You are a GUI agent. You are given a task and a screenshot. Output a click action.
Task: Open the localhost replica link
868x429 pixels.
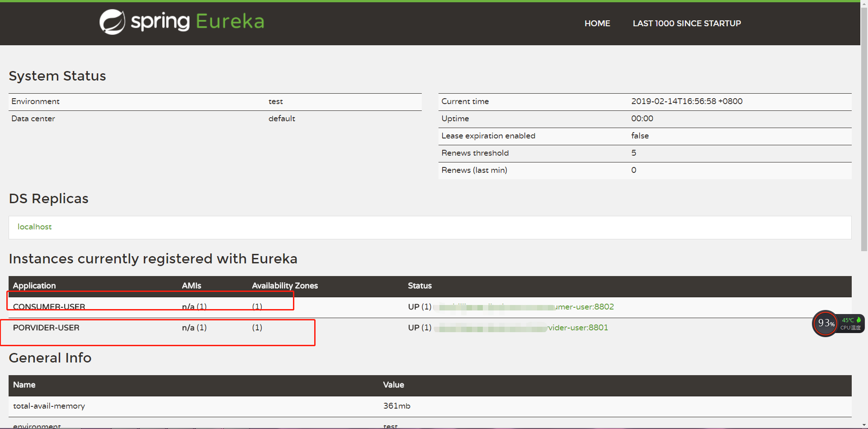pyautogui.click(x=34, y=227)
